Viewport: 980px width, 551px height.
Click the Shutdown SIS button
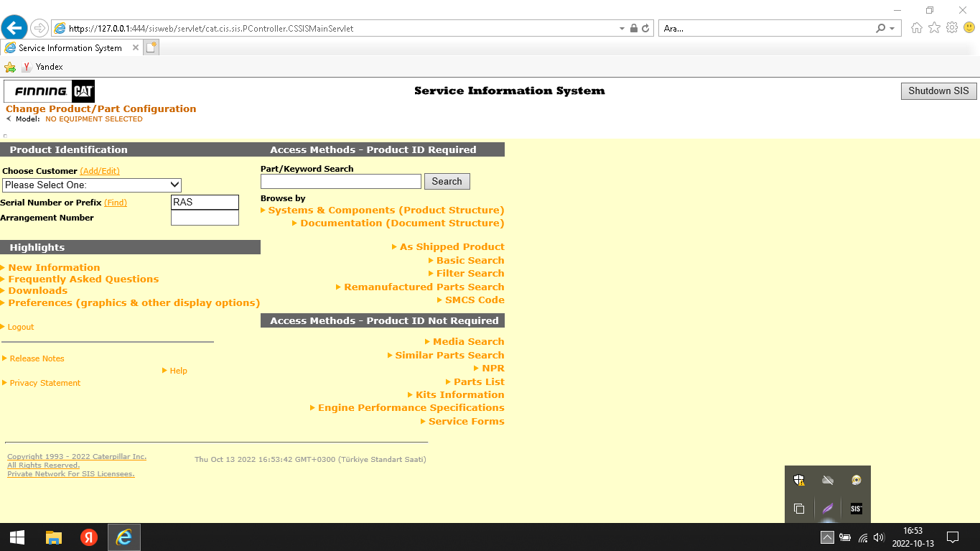[x=938, y=91]
